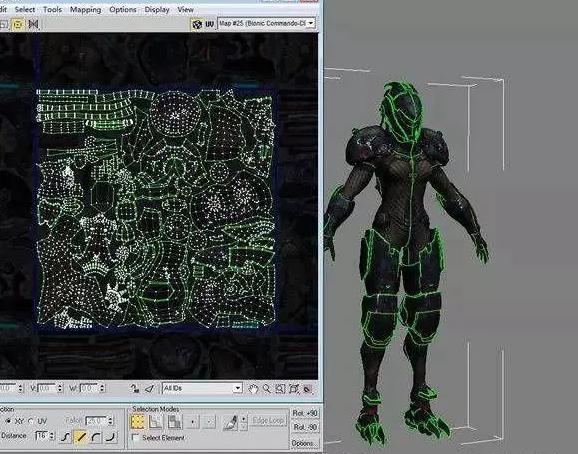Activate Face sub-object selection mode
This screenshot has width=578, height=454.
pyautogui.click(x=174, y=422)
